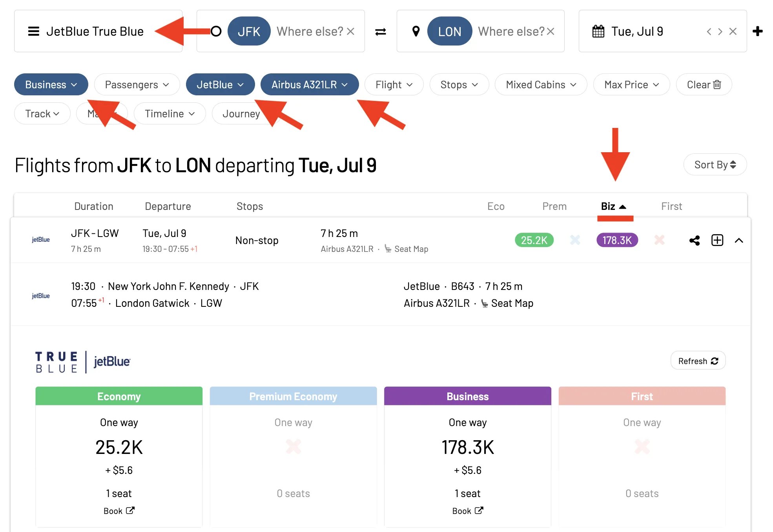Click the blue X under the Prem column
Image resolution: width=773 pixels, height=532 pixels.
tap(575, 240)
